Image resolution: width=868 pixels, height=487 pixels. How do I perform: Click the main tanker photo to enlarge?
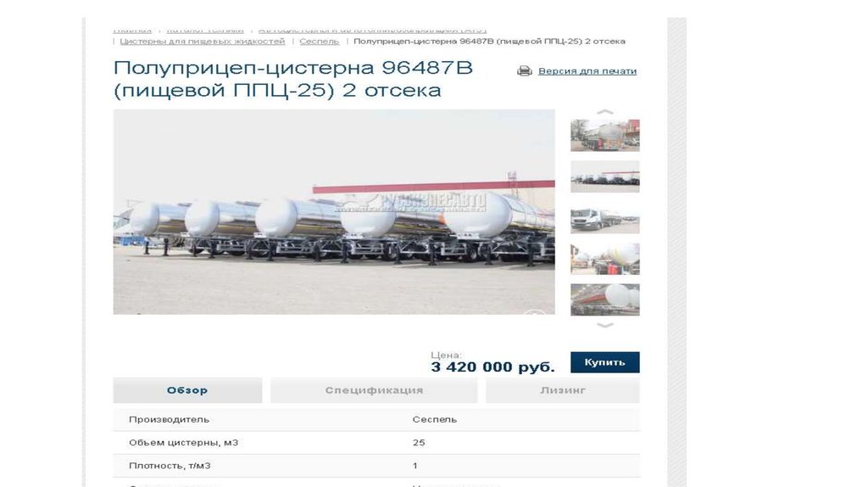334,212
